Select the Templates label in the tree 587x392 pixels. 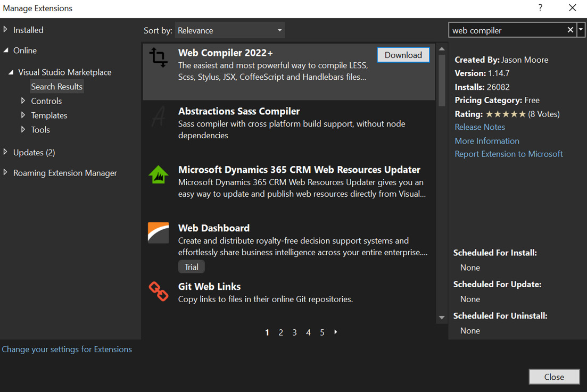click(x=49, y=115)
